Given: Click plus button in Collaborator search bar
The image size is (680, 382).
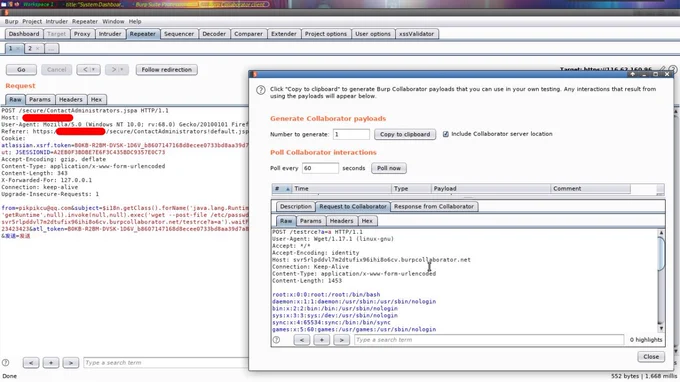Looking at the screenshot, I should point(321,340).
